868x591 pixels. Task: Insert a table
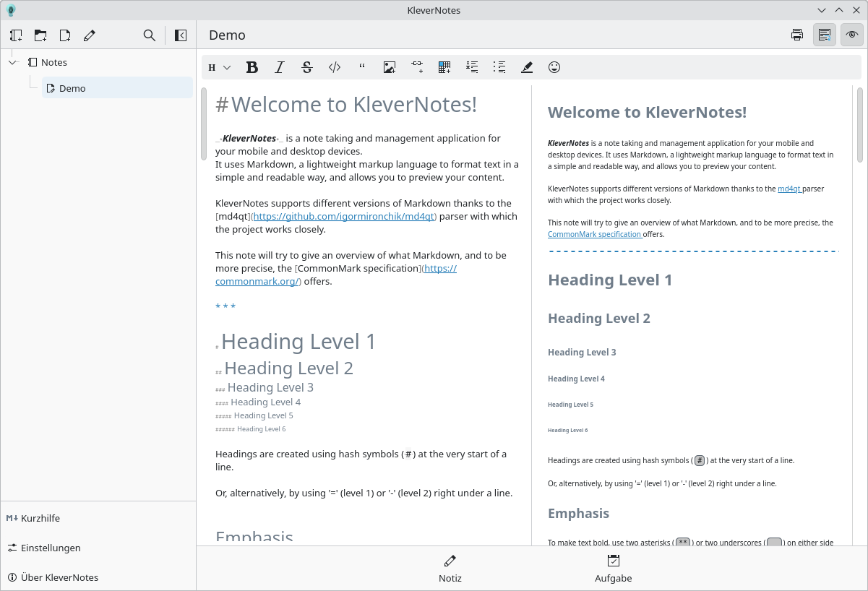(x=444, y=66)
